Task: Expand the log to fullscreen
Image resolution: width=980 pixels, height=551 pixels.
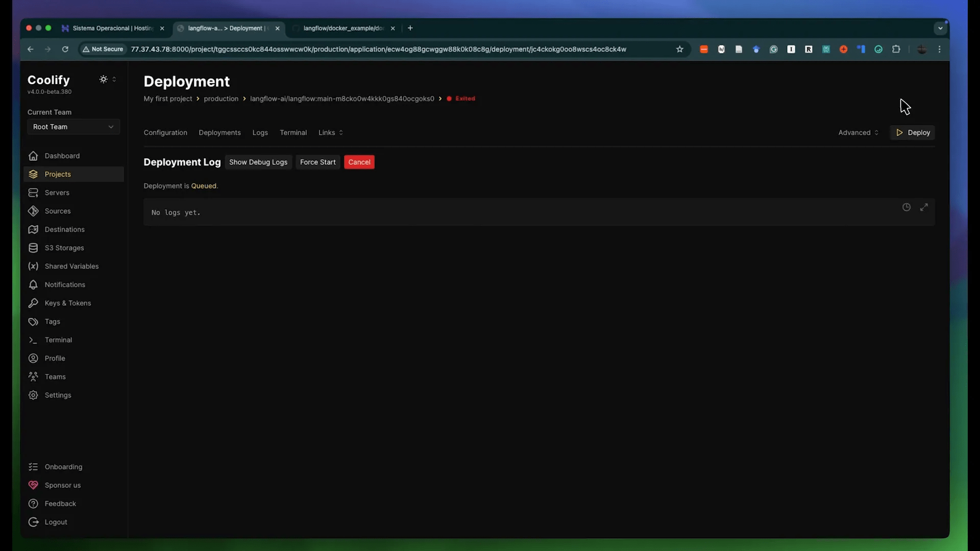Action: click(x=924, y=207)
